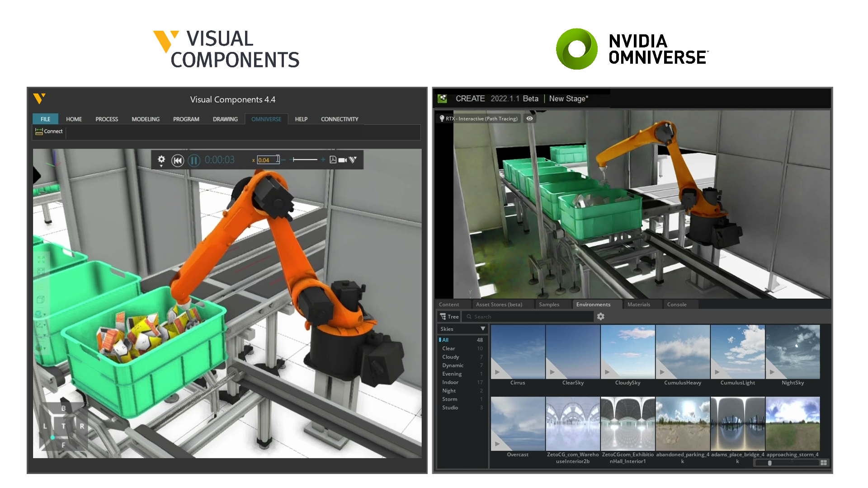Image resolution: width=868 pixels, height=488 pixels.
Task: Click the Connect button in the Omniverse ribbon
Action: click(48, 131)
